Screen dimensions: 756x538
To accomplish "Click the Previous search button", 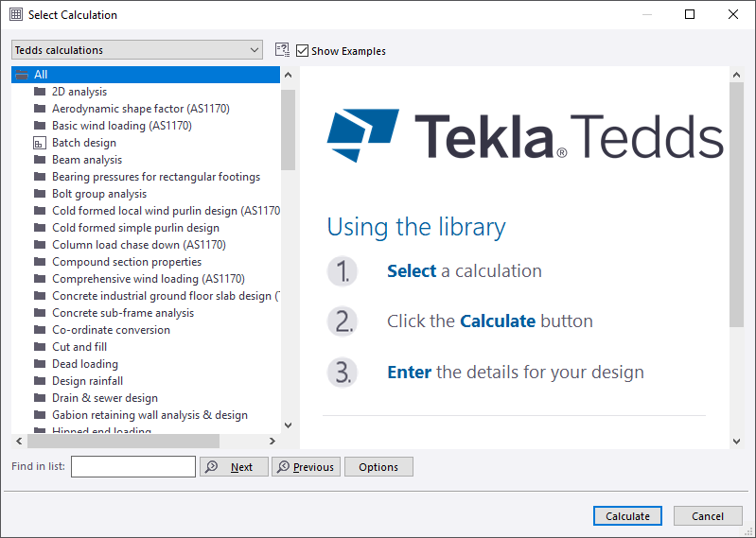I will [306, 467].
